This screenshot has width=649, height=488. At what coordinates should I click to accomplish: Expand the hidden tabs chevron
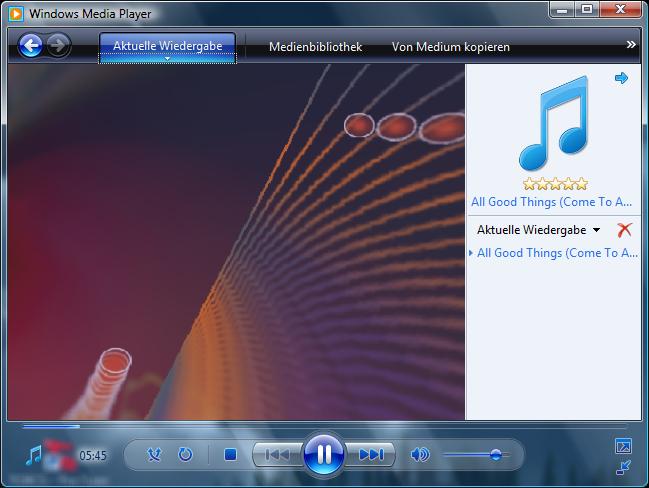[x=631, y=45]
